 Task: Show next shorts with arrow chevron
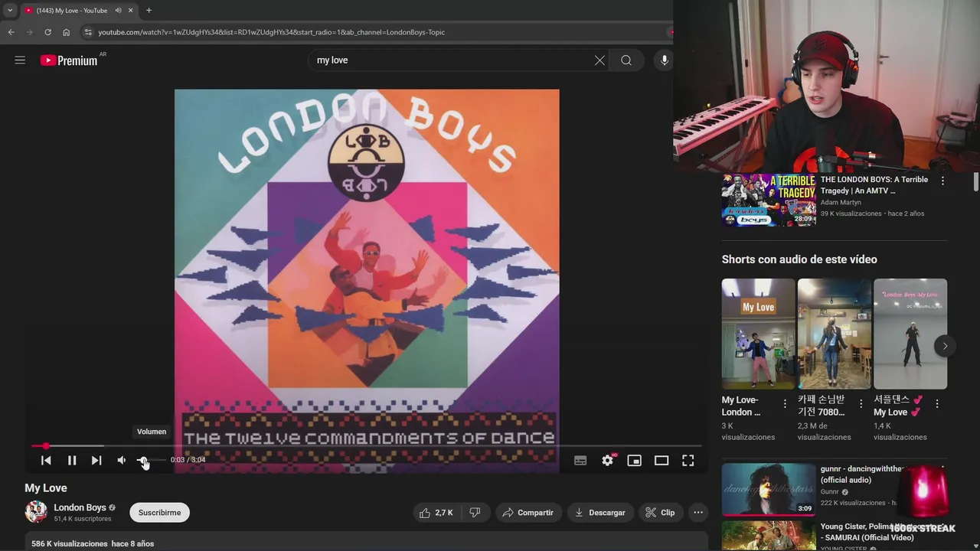(945, 346)
